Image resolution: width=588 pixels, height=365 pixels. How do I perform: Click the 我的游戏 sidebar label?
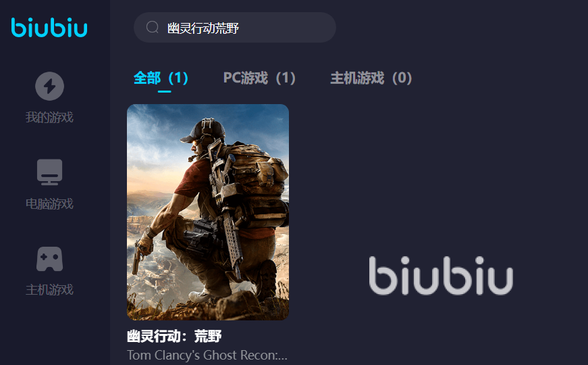(49, 117)
